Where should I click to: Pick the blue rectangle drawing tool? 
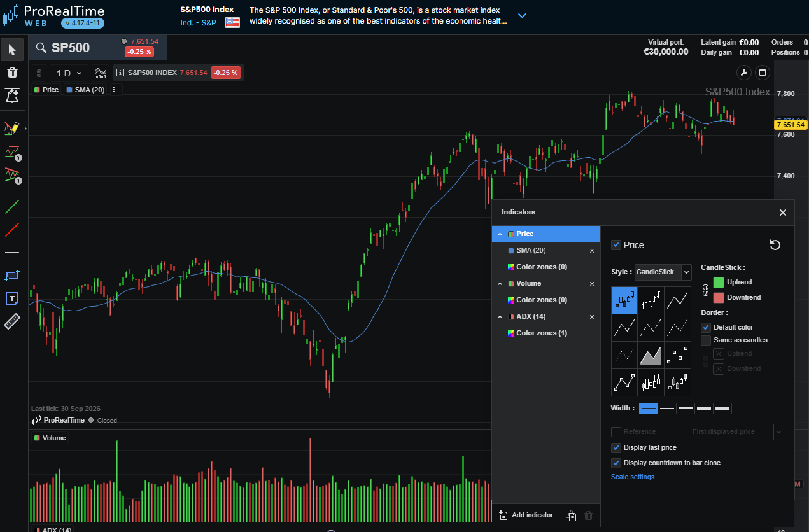pyautogui.click(x=12, y=276)
